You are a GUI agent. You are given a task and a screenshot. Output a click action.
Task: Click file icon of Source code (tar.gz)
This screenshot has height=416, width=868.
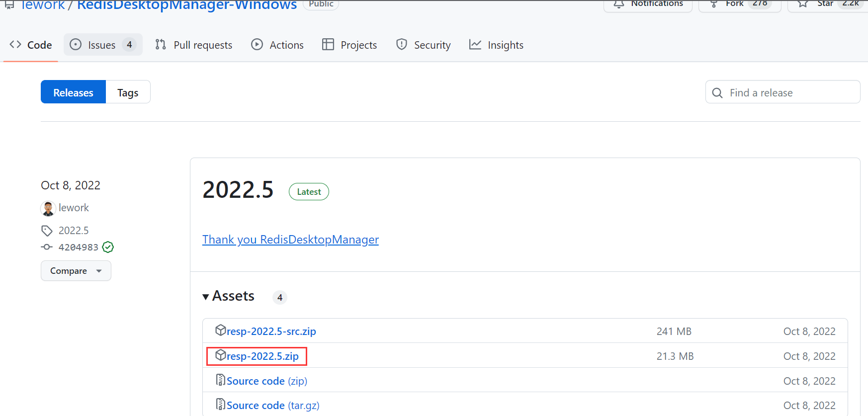click(x=220, y=405)
